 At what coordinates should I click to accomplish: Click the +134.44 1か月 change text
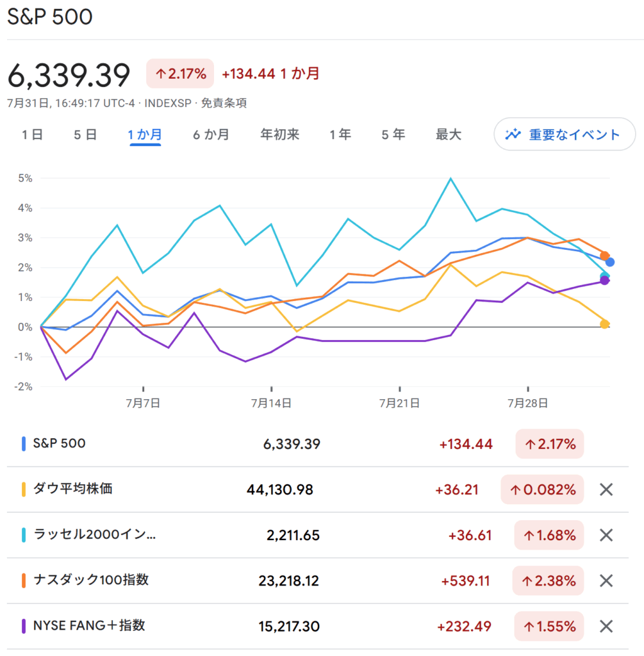click(x=271, y=74)
